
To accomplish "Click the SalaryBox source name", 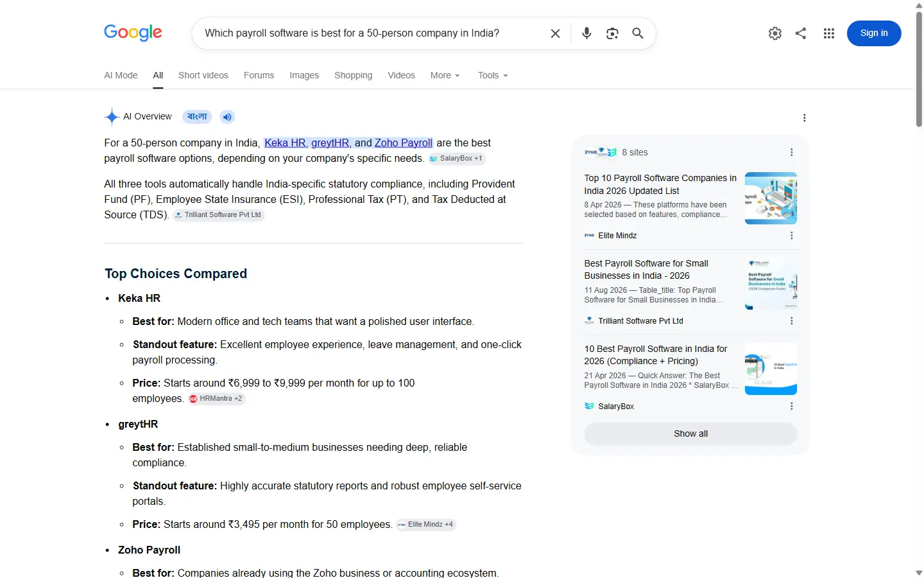I will (x=616, y=407).
